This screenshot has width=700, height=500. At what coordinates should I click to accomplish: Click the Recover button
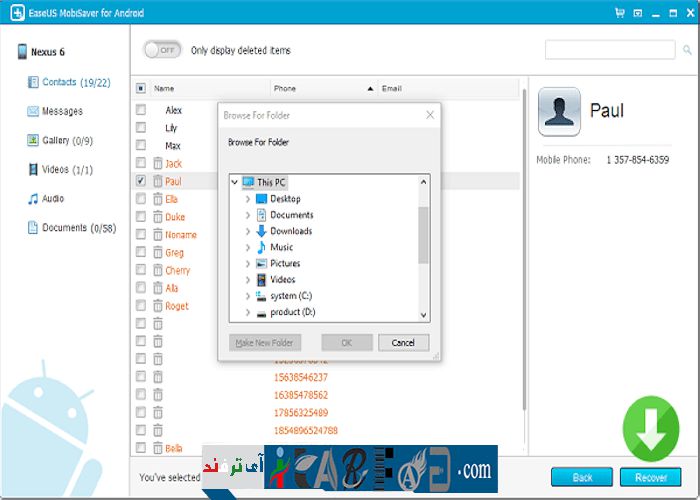point(650,477)
